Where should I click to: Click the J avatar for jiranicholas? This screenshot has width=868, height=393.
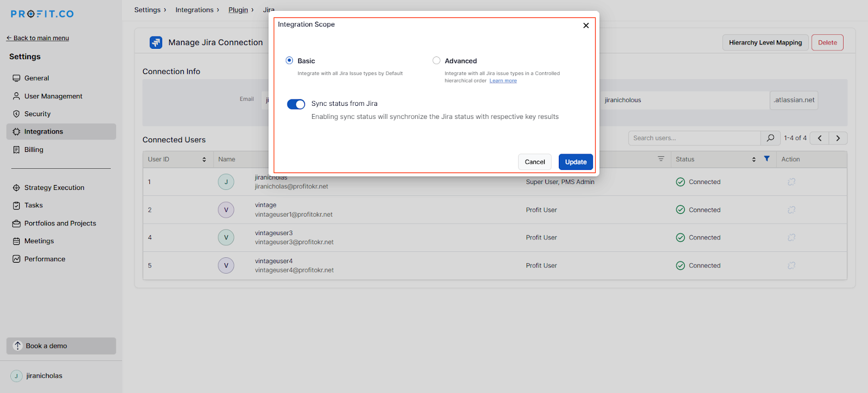(226, 182)
